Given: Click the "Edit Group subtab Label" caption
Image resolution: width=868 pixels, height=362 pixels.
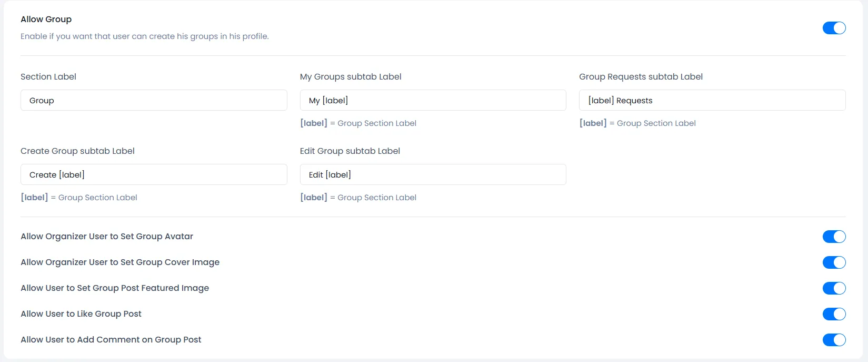Looking at the screenshot, I should 350,151.
